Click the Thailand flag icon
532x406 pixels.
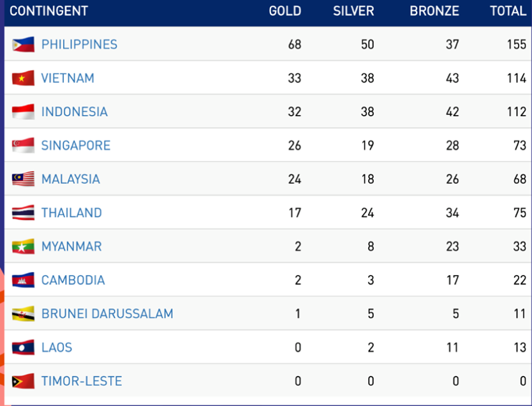click(x=24, y=213)
